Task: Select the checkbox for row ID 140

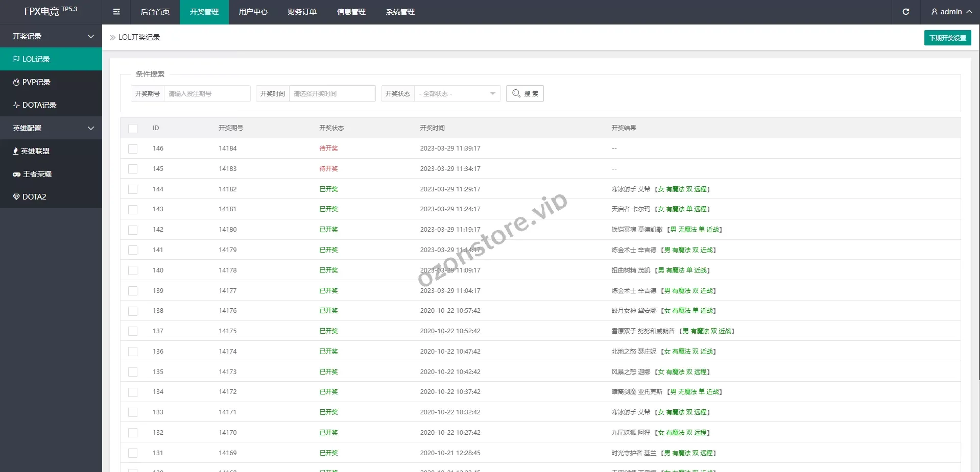Action: [x=133, y=270]
